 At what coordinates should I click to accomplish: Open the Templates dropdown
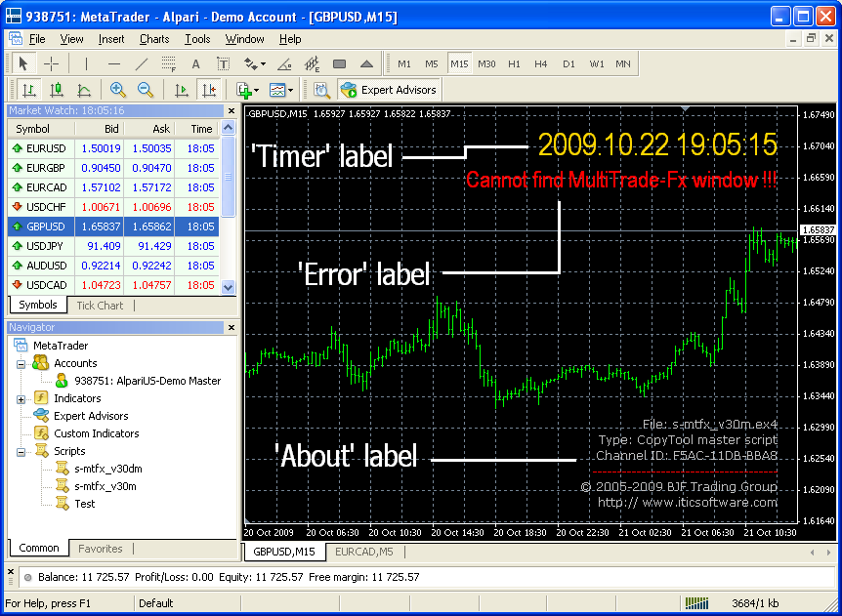point(281,90)
